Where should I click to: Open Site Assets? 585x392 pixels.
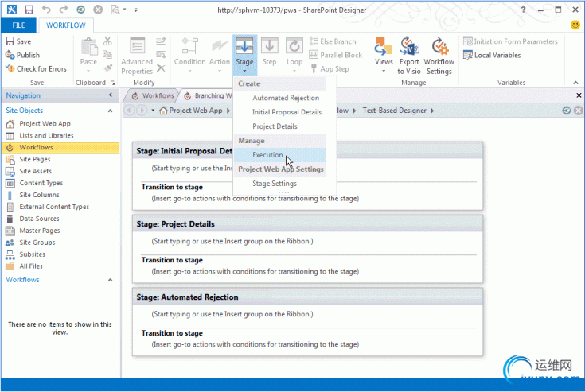click(x=36, y=172)
